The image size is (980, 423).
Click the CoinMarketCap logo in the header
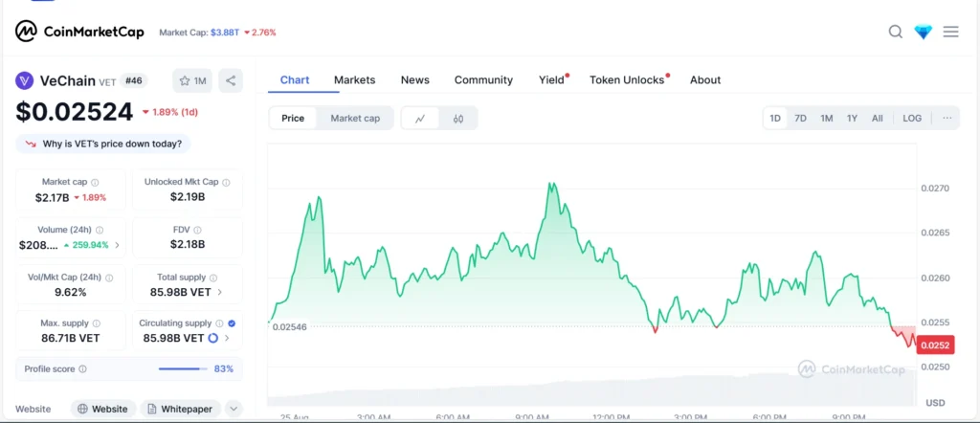[x=79, y=32]
